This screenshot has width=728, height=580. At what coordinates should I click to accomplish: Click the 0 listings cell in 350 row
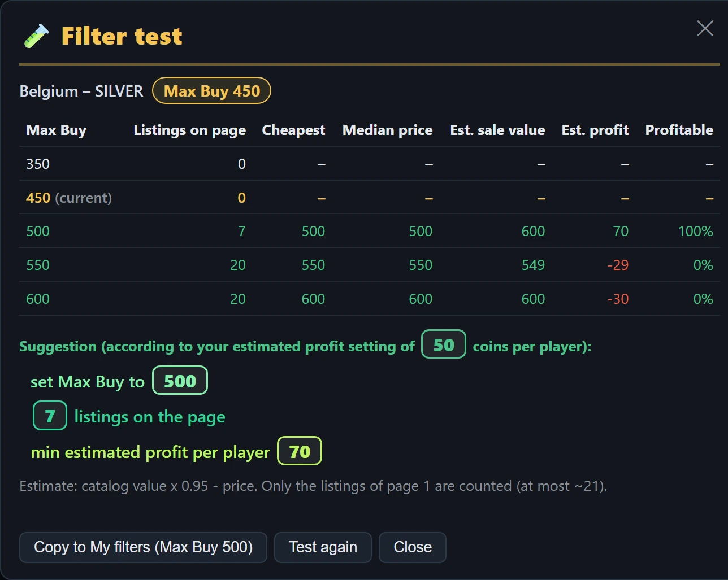tap(241, 164)
